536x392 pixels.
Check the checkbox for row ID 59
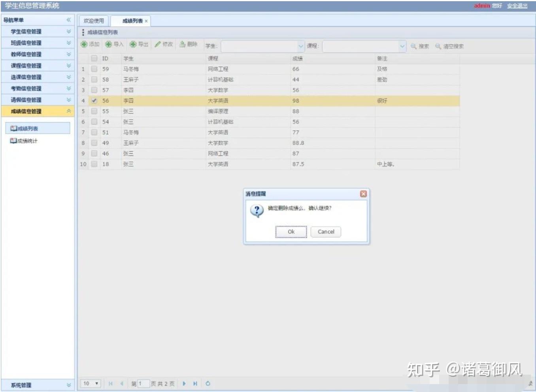tap(94, 68)
